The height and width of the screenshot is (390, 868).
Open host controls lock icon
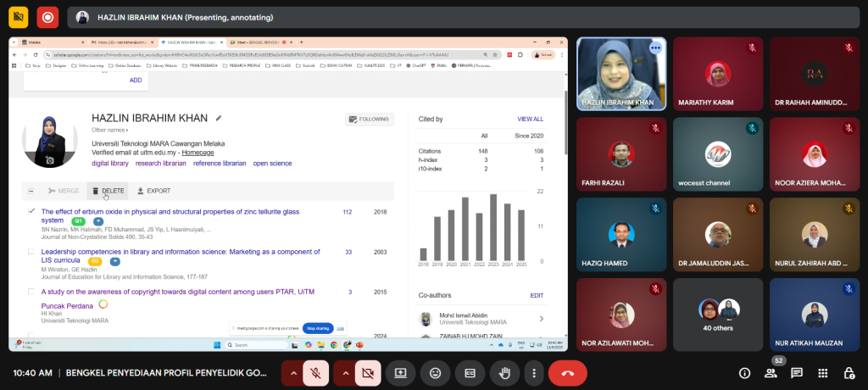tap(849, 373)
